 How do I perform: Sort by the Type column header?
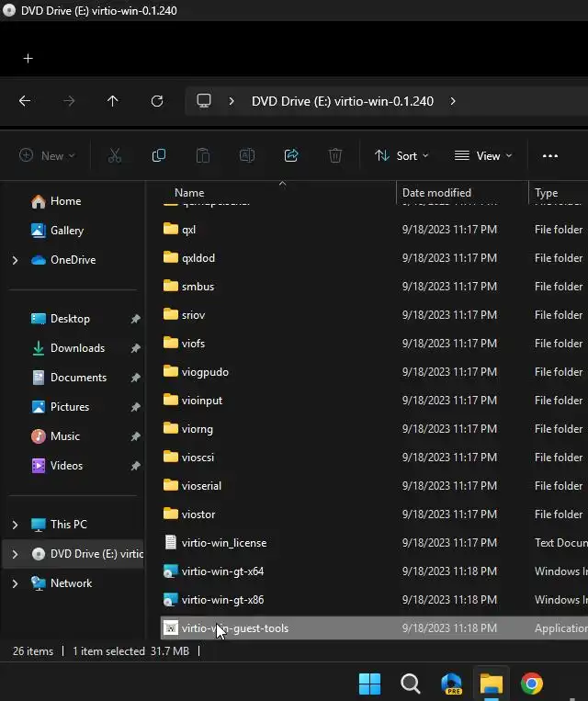[546, 193]
